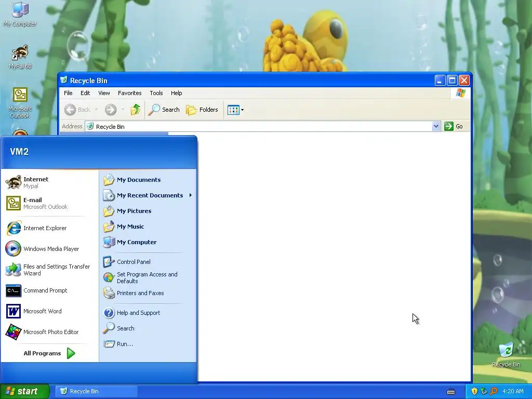Open My Documents folder in Start menu

(x=148, y=180)
